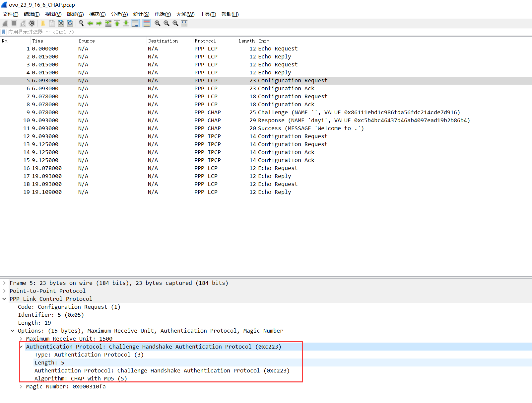Expand the Point-to-Point Protocol node
This screenshot has height=403, width=532.
click(4, 291)
